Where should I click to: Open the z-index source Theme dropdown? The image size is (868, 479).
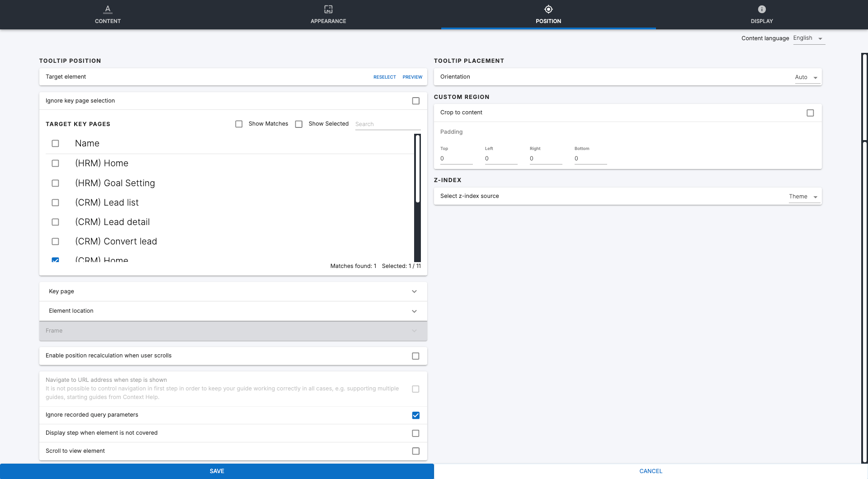point(804,197)
